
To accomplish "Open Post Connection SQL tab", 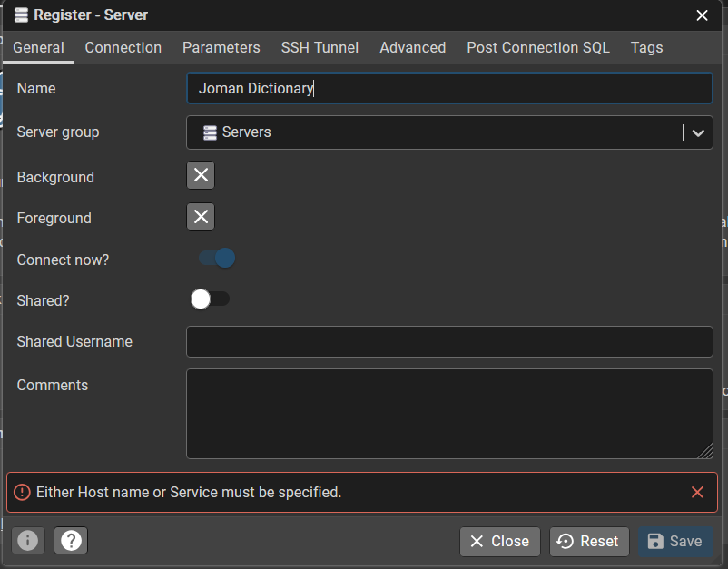I will 538,47.
